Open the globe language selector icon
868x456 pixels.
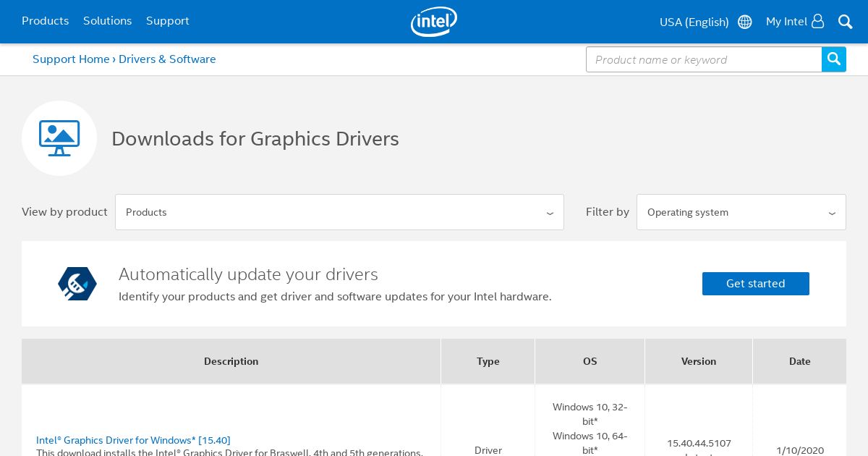(744, 22)
